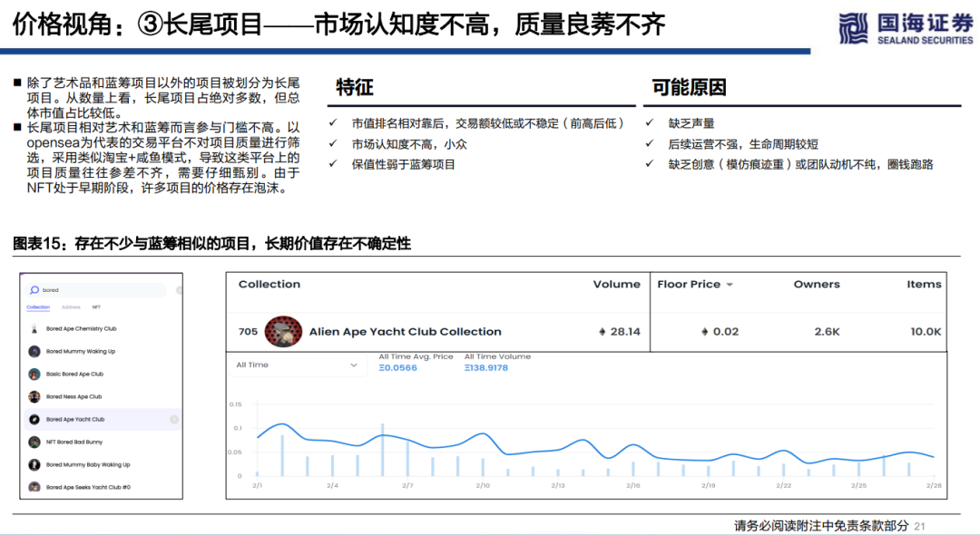Click the search magnifier icon

click(x=35, y=290)
